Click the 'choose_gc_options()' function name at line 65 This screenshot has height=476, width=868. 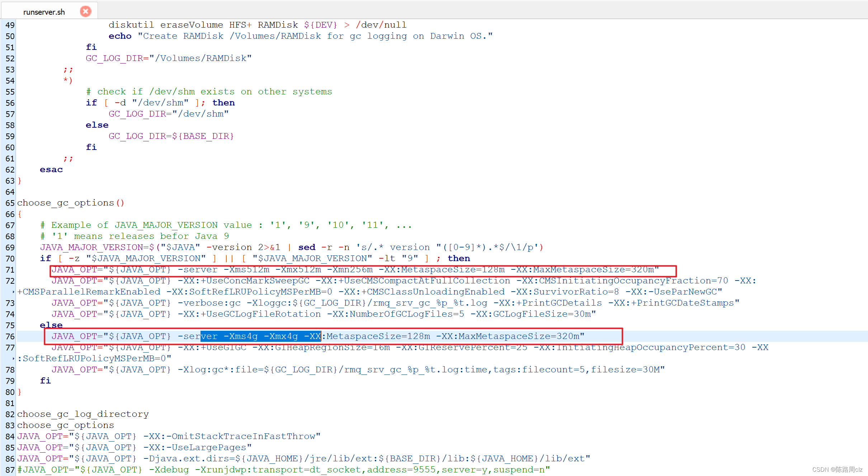pyautogui.click(x=65, y=203)
